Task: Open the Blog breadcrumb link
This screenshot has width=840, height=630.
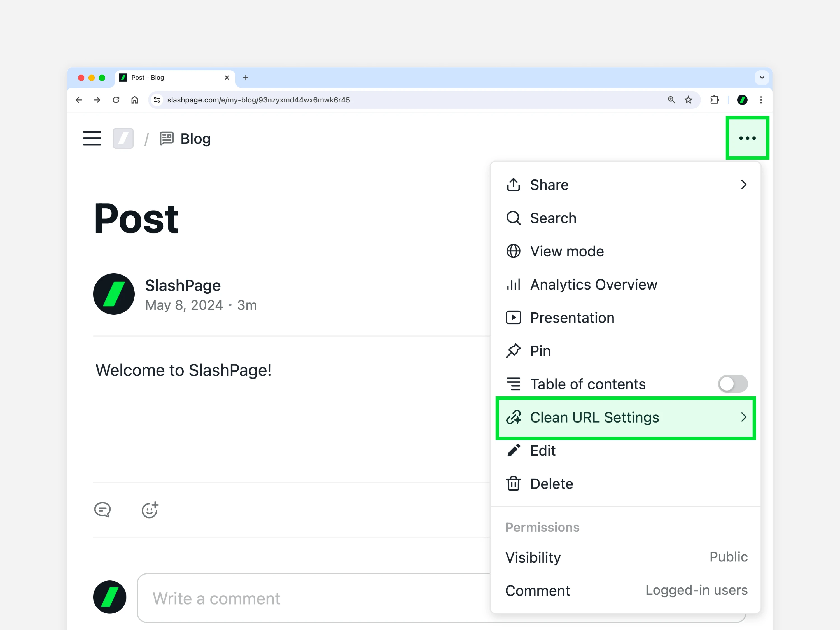Action: 185,139
